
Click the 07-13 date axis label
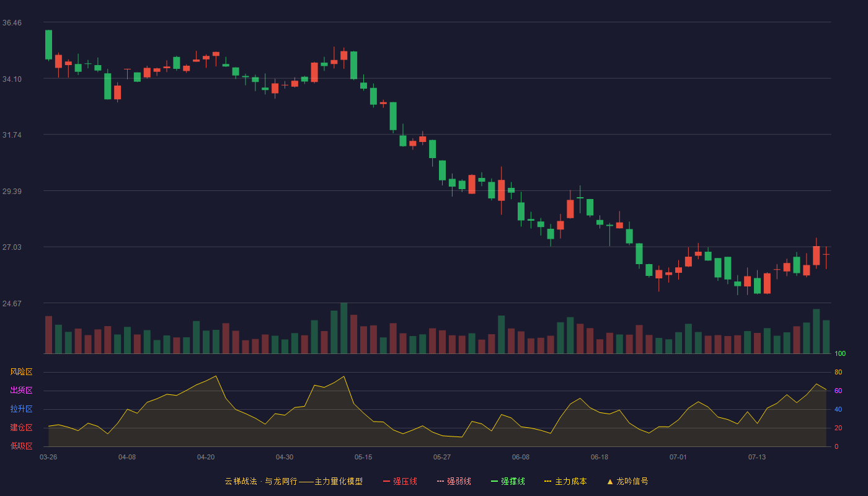757,457
